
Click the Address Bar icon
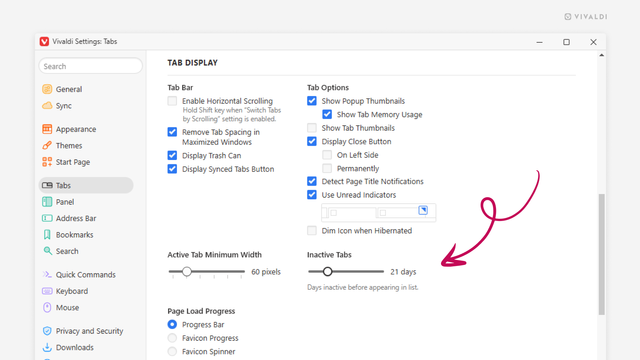click(x=47, y=218)
